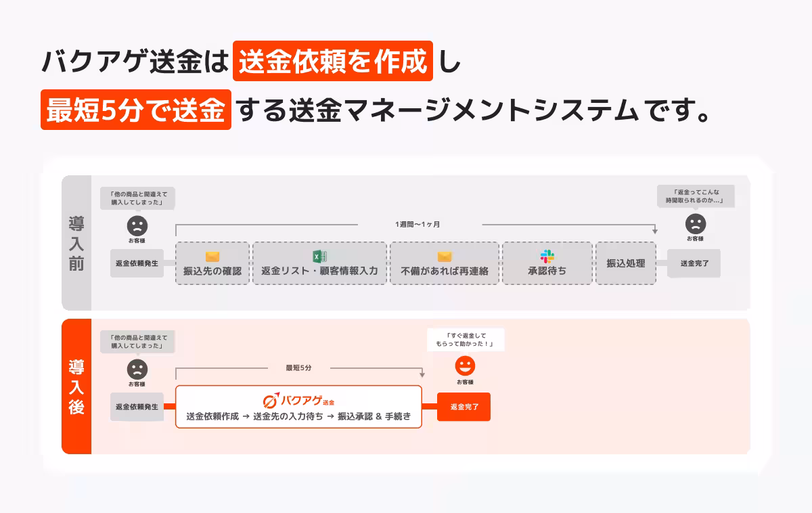Select the orange 導入後 side label
This screenshot has height=513, width=812.
pyautogui.click(x=76, y=386)
